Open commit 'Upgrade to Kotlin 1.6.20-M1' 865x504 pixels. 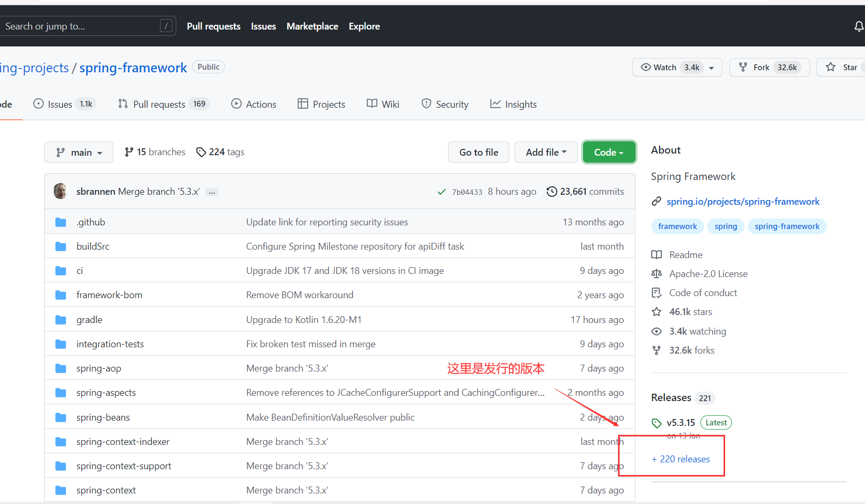click(x=304, y=320)
